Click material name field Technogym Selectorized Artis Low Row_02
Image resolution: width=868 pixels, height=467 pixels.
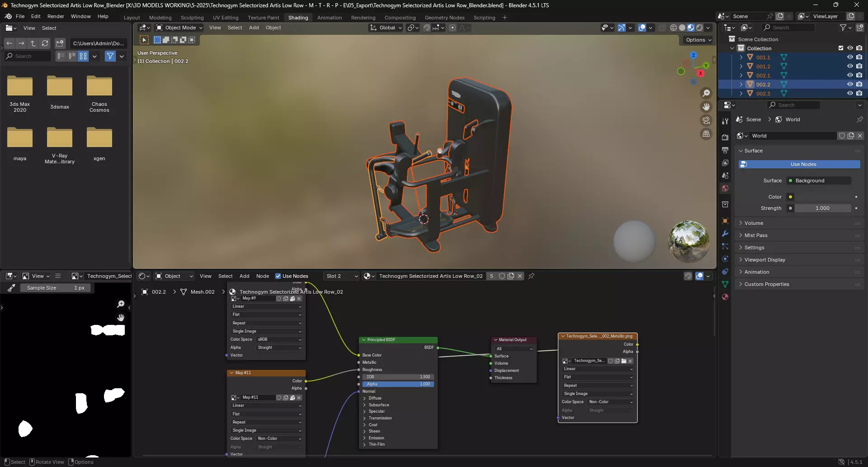coord(430,276)
